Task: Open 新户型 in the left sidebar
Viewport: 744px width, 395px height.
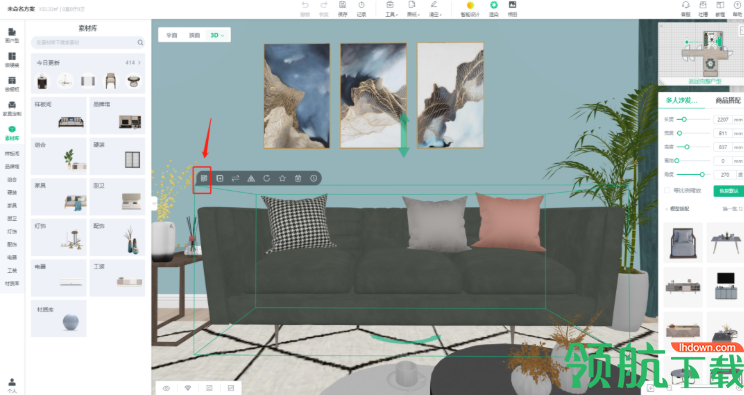Action: click(12, 35)
